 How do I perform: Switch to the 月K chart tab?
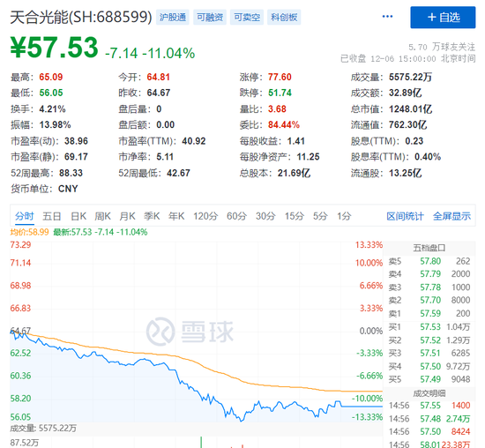click(x=128, y=216)
